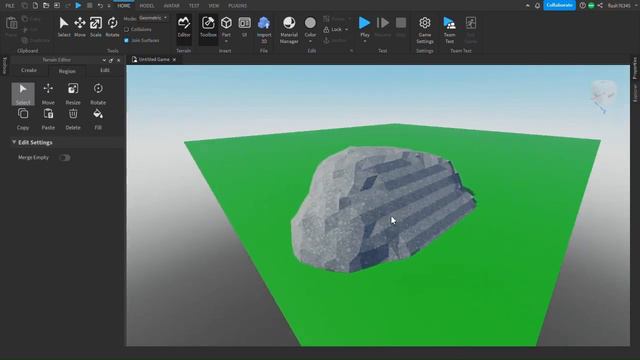
Task: Select the Terrain Editor Select region tool
Action: pos(23,94)
